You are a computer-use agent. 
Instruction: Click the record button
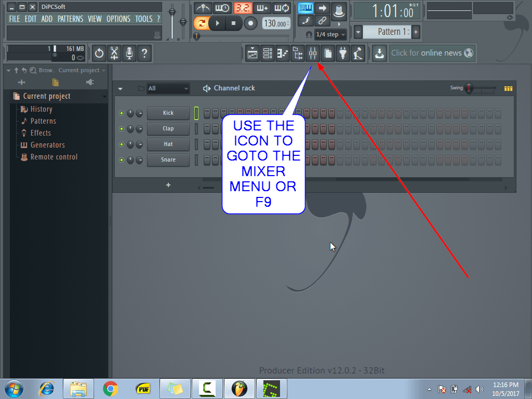click(x=250, y=23)
